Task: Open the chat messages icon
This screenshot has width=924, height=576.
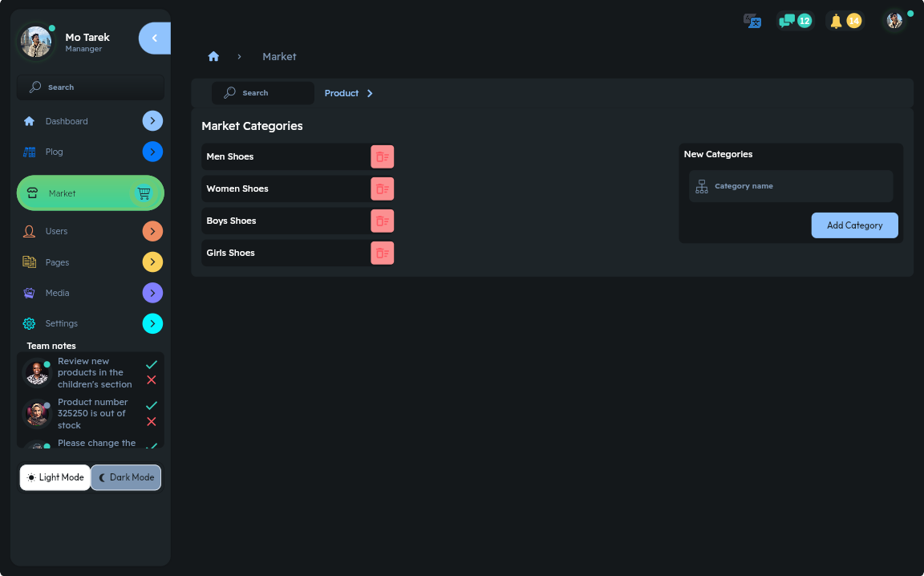Action: pyautogui.click(x=786, y=20)
